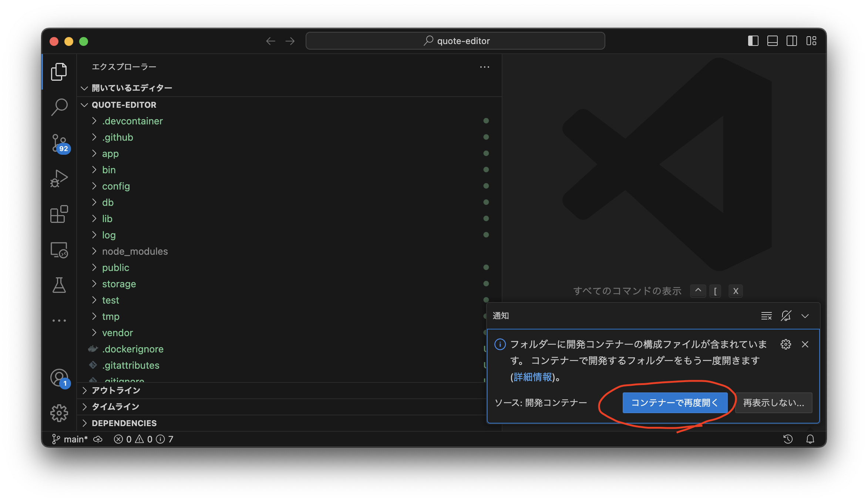Collapse the QUOTE-EDITOR folder section
Screen dimensions: 868x502
[289, 105]
